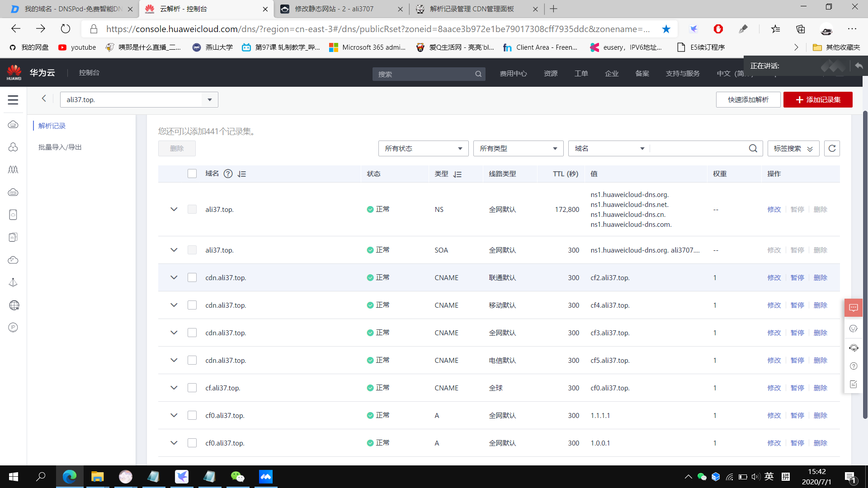The width and height of the screenshot is (868, 488).
Task: Open the 所有类型 record type dropdown
Action: click(x=518, y=148)
